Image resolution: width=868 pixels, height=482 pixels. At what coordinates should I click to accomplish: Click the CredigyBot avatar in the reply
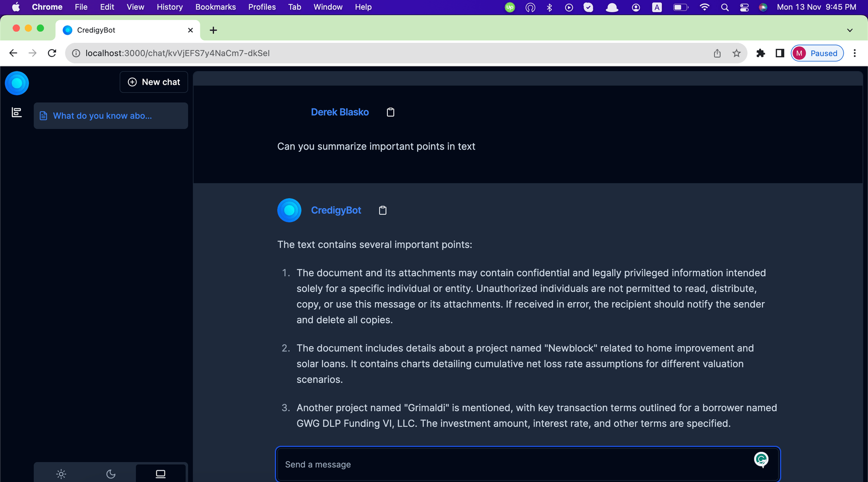pyautogui.click(x=289, y=210)
